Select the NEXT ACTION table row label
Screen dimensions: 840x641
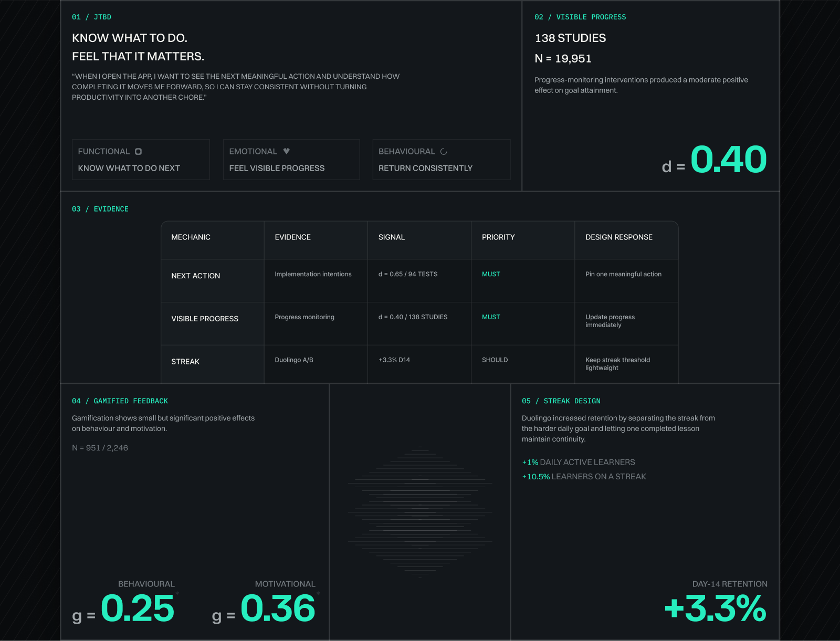[x=195, y=276]
